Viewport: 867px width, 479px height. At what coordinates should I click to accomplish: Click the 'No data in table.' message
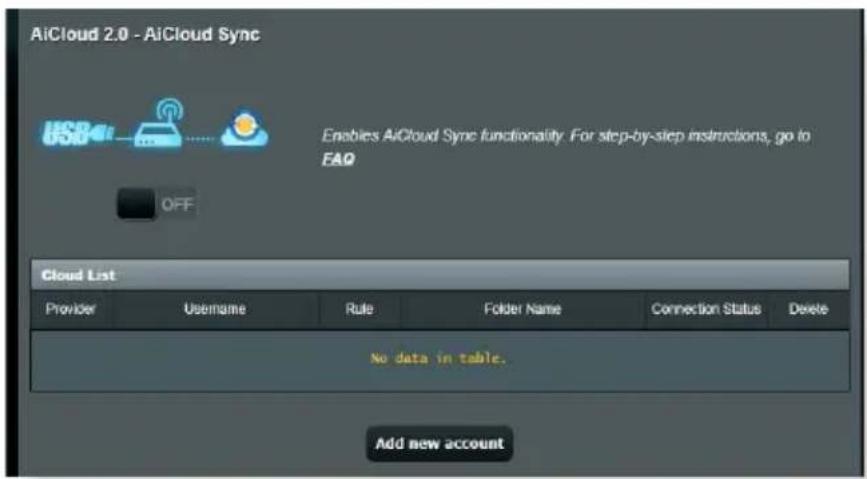[438, 358]
